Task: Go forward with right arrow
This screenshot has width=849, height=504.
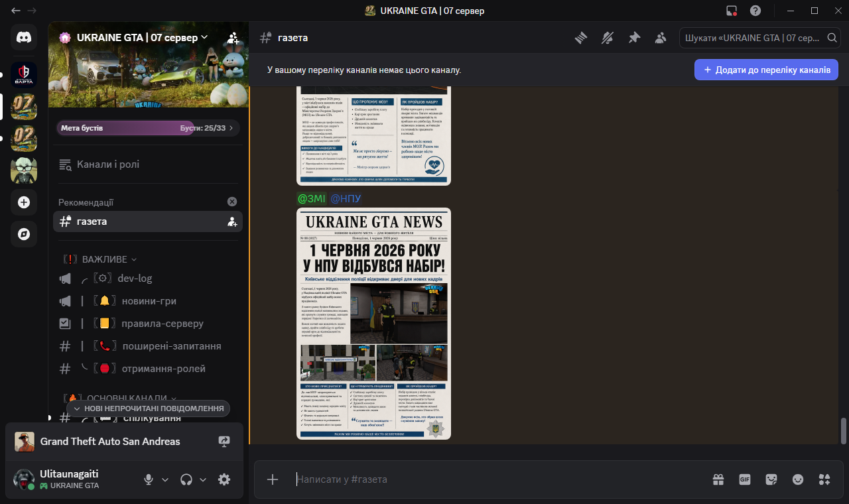Action: tap(32, 11)
